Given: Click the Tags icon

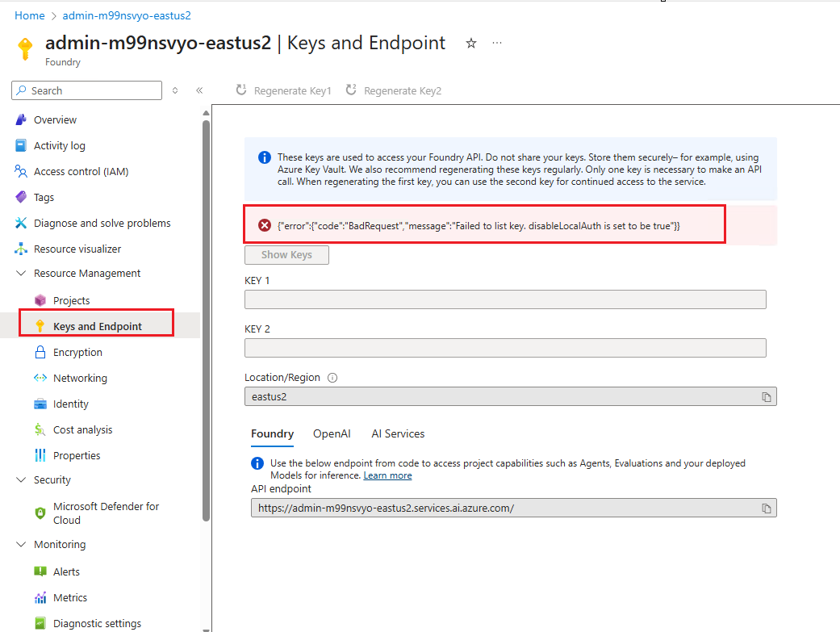Looking at the screenshot, I should [21, 197].
